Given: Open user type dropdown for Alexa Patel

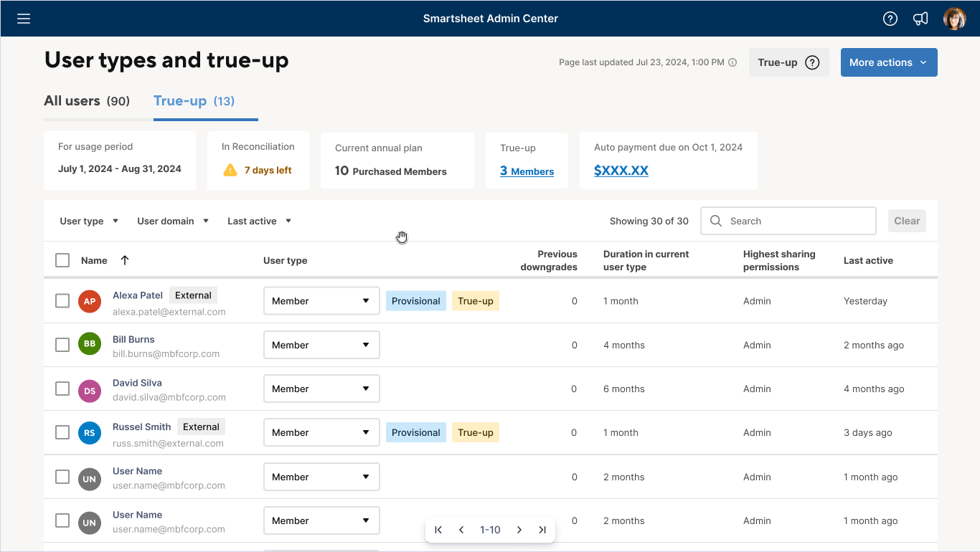Looking at the screenshot, I should [321, 301].
